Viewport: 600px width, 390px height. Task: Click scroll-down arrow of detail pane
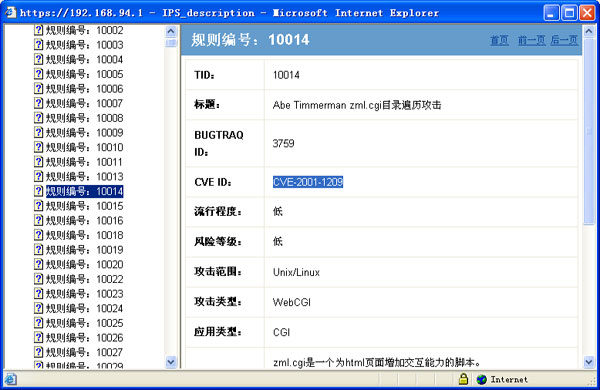click(x=589, y=361)
